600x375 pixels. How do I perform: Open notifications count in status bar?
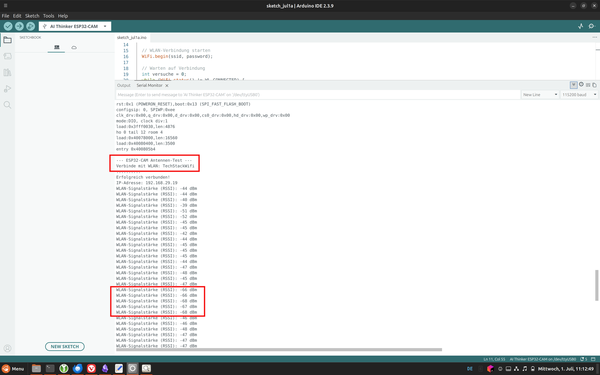(584, 359)
